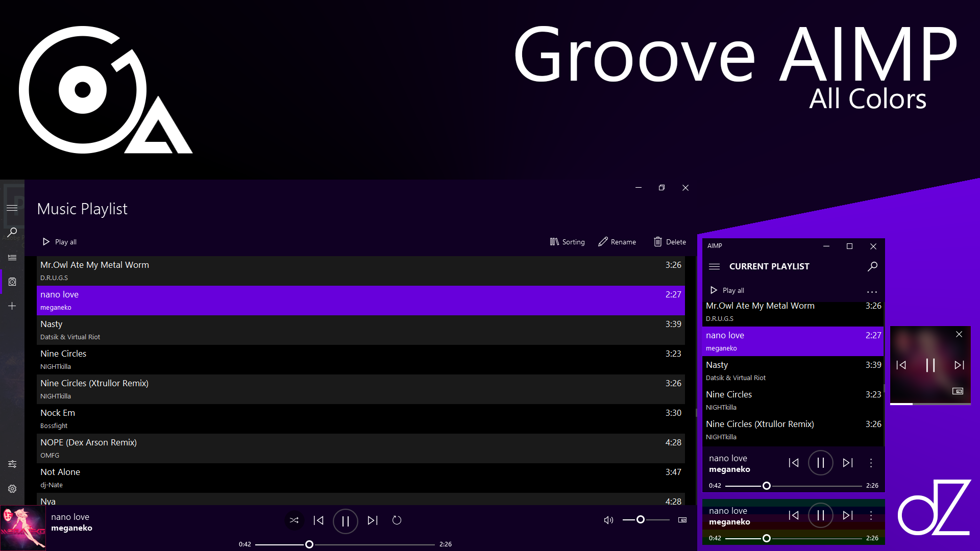Search the CURRENT PLAYLIST window
The width and height of the screenshot is (980, 551).
(872, 266)
